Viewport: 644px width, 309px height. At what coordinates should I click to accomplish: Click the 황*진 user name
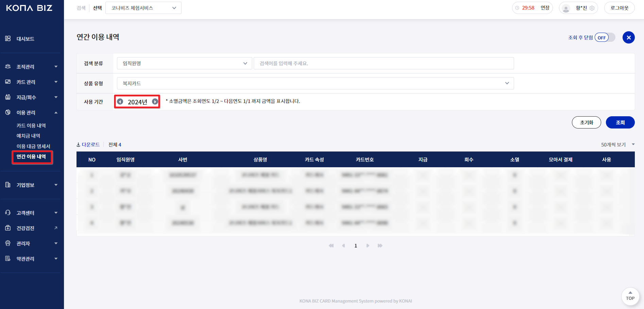(x=581, y=8)
